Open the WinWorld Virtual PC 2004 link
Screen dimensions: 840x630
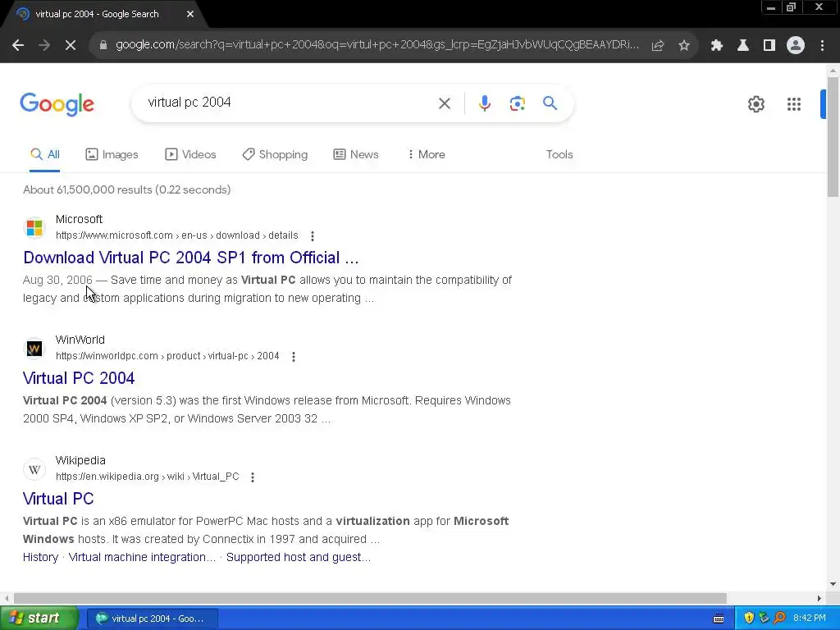(79, 378)
